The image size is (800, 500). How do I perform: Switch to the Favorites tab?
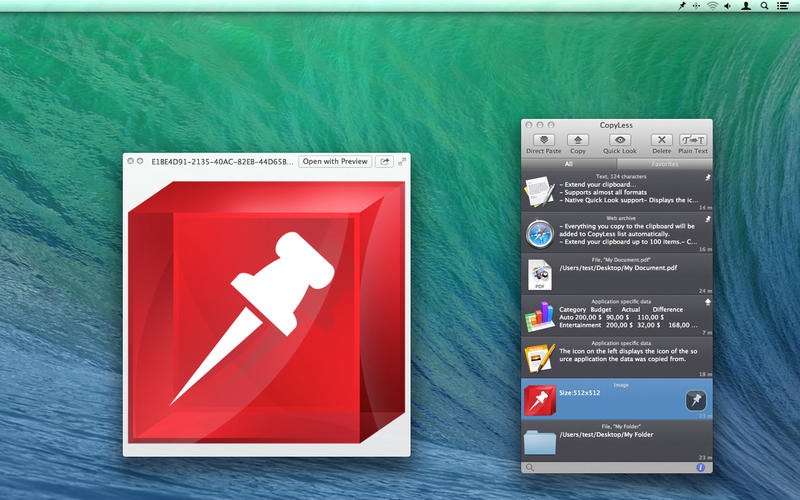(664, 163)
